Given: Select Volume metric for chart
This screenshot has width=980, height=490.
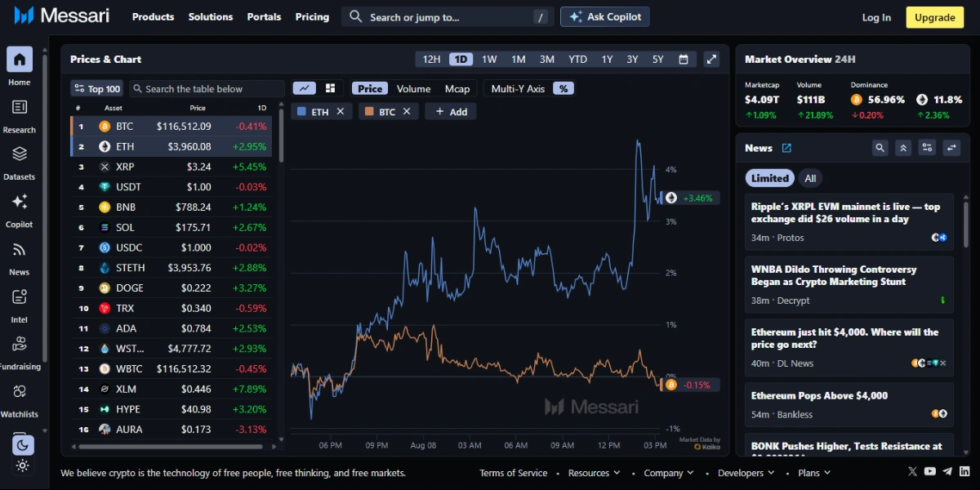Looking at the screenshot, I should click(x=413, y=88).
